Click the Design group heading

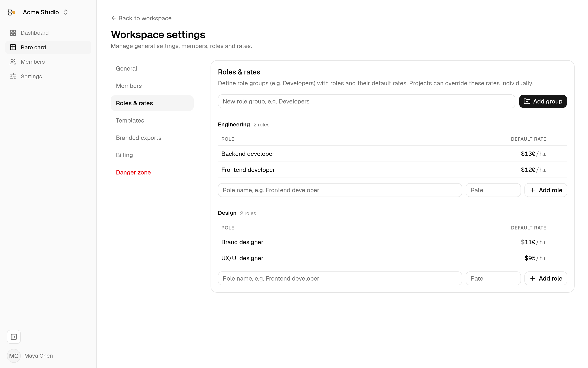[227, 213]
